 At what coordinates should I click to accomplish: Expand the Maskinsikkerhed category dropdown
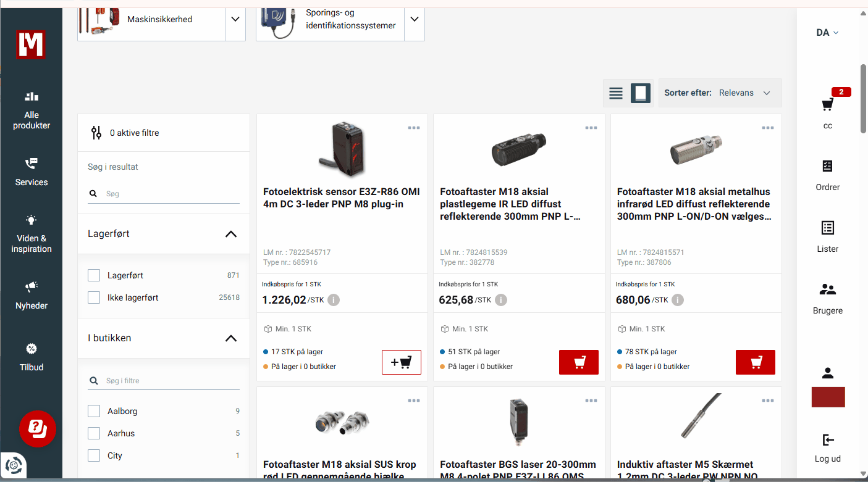[235, 19]
